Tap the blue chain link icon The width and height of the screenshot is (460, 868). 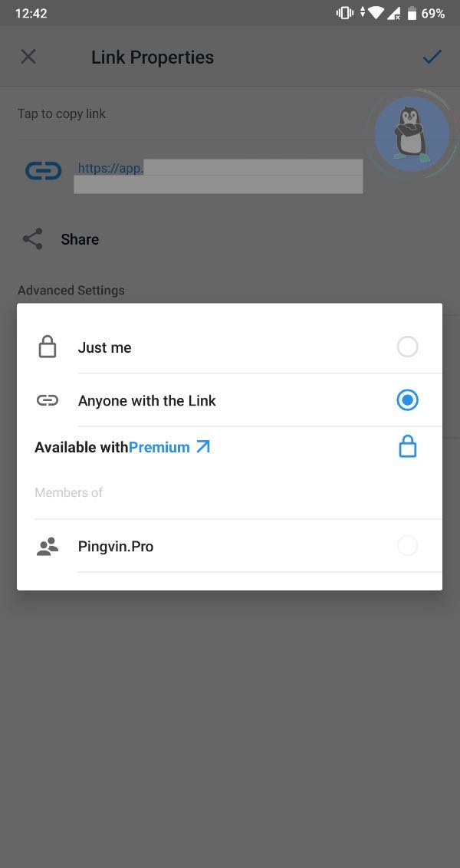pyautogui.click(x=43, y=170)
